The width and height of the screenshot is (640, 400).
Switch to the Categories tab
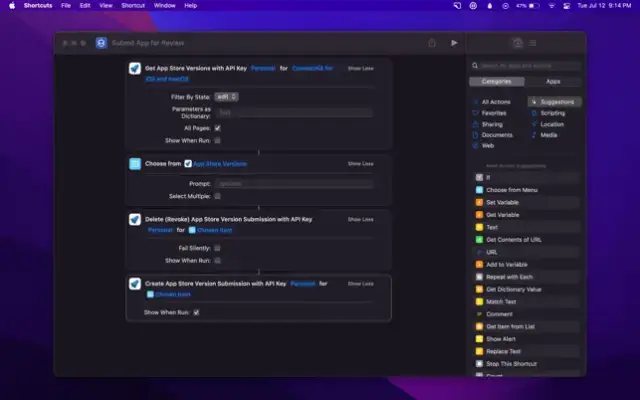tap(497, 82)
